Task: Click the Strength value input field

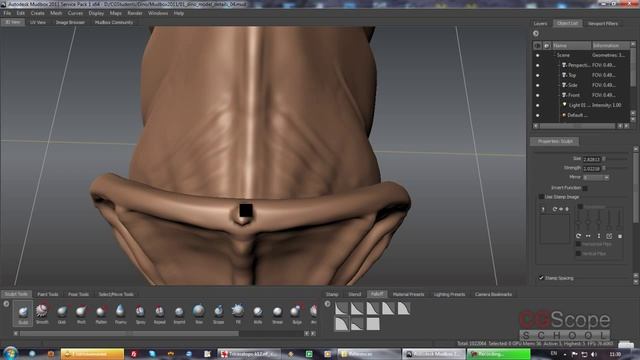Action: coord(591,168)
